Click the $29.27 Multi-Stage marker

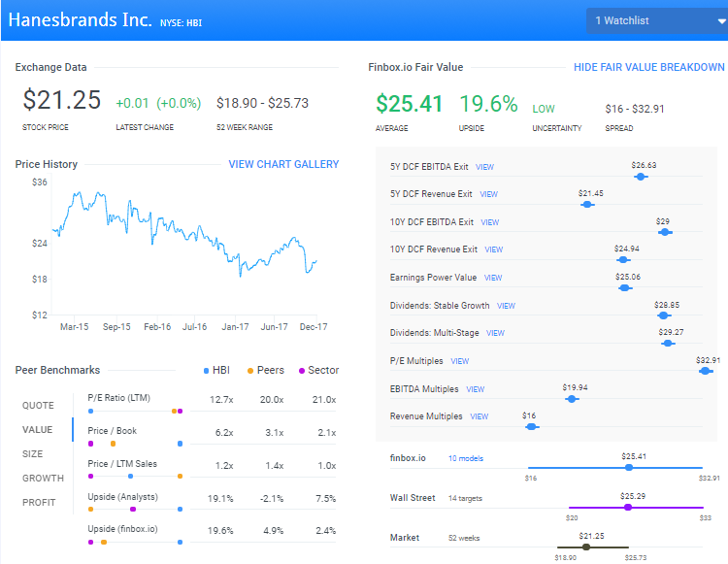click(x=668, y=343)
